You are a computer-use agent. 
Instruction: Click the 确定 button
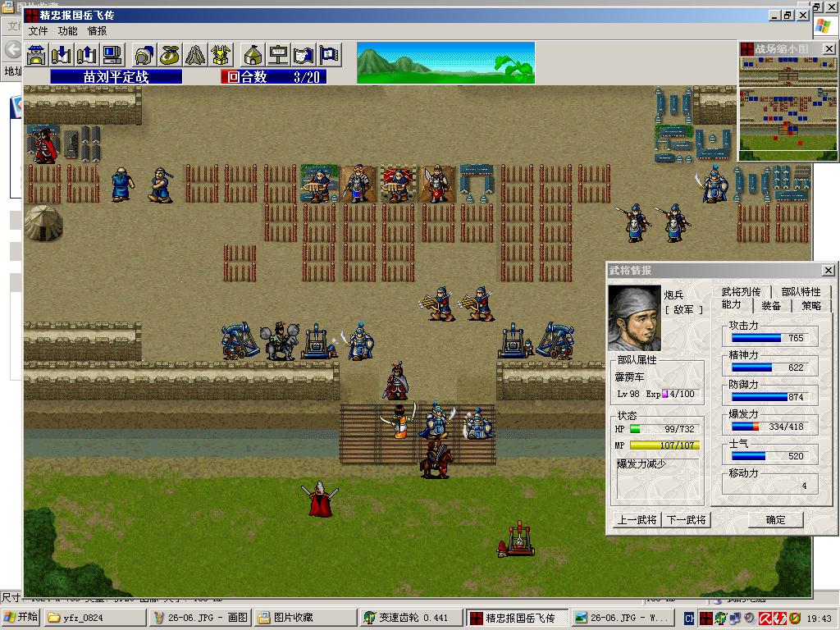click(x=775, y=519)
